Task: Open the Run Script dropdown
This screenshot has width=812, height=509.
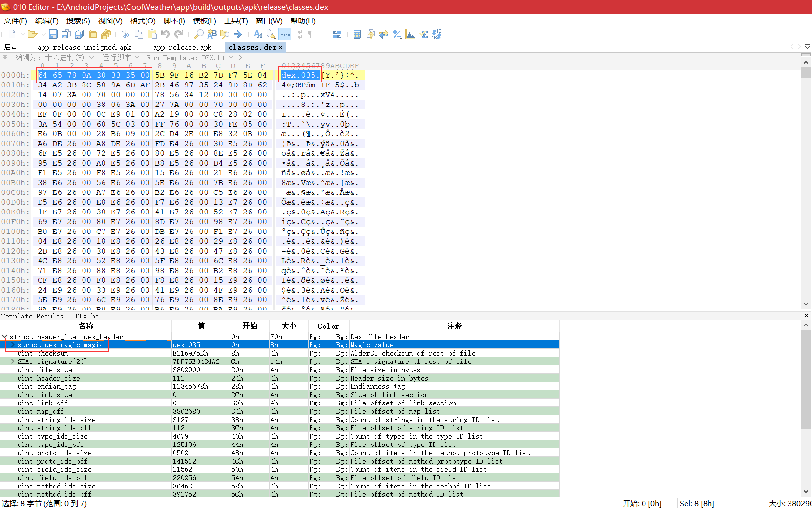Action: (x=137, y=57)
